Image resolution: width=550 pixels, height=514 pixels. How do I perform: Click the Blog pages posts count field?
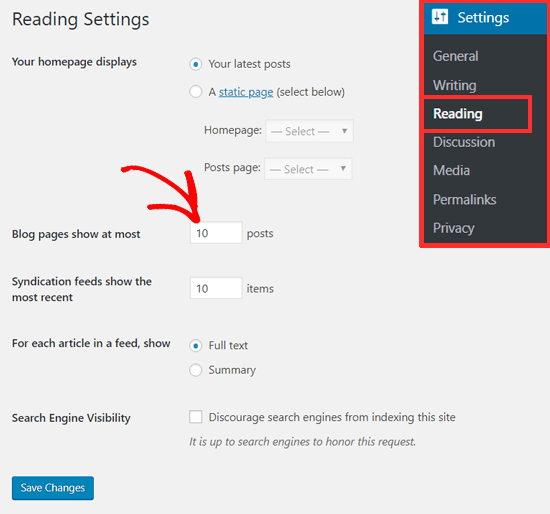pos(216,233)
